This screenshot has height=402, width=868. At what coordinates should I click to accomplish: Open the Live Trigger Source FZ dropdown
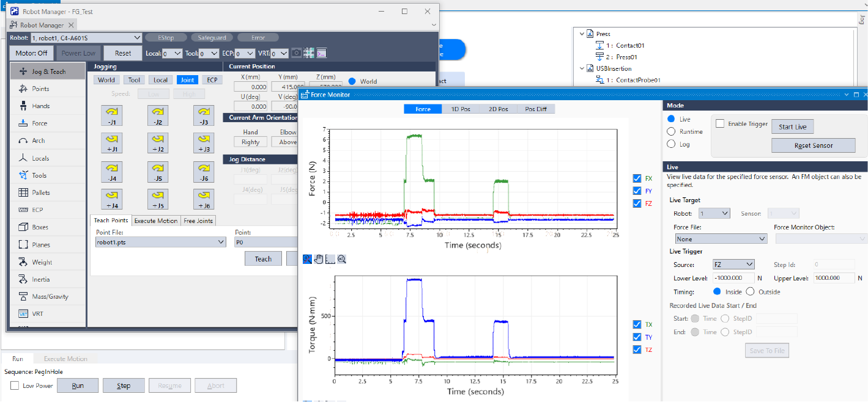pyautogui.click(x=733, y=265)
